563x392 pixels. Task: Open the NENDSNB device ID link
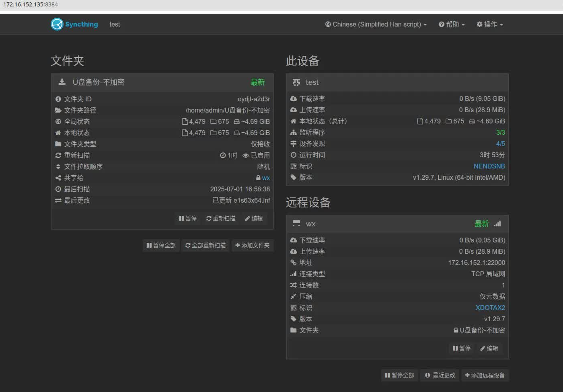tap(489, 166)
